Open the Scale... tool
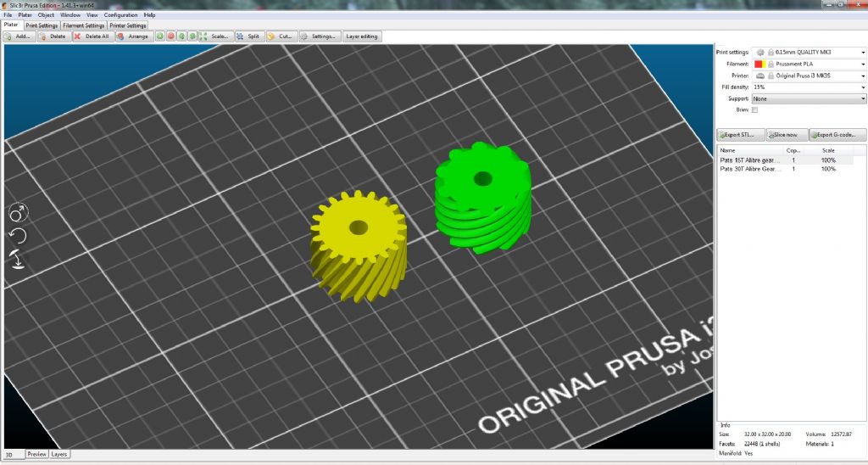This screenshot has width=868, height=465. click(x=215, y=36)
